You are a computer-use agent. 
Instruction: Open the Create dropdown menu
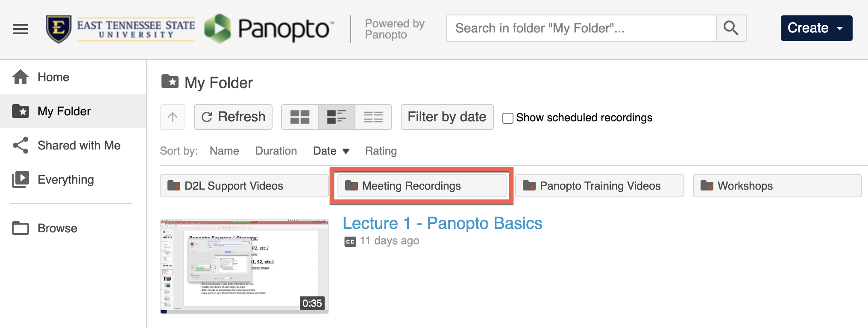[816, 28]
